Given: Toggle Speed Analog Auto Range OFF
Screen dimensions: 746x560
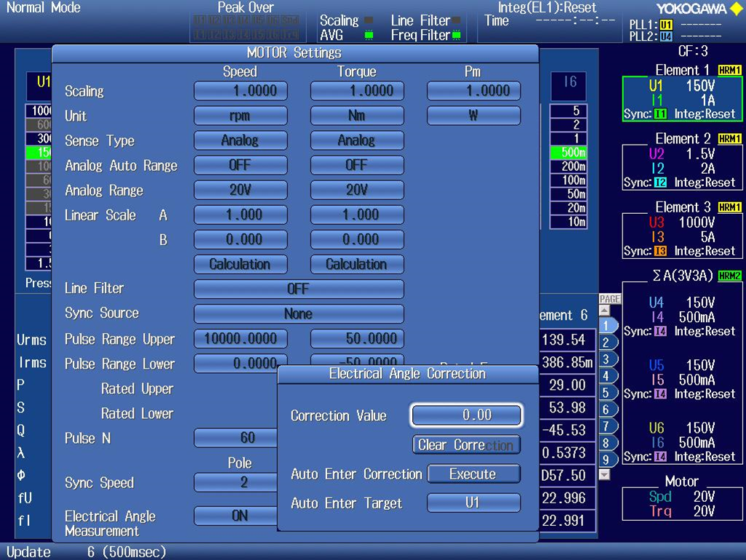Looking at the screenshot, I should [x=240, y=166].
